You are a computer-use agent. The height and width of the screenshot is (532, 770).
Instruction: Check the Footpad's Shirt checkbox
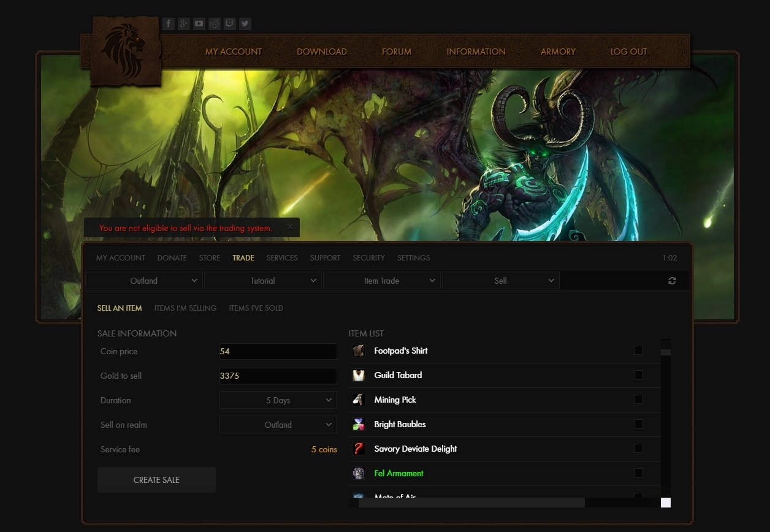point(638,351)
